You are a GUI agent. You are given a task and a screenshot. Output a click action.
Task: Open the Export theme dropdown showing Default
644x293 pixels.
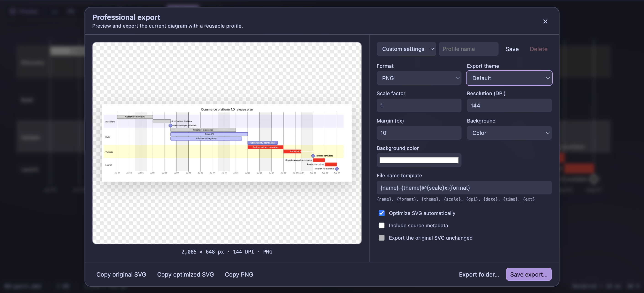(509, 78)
